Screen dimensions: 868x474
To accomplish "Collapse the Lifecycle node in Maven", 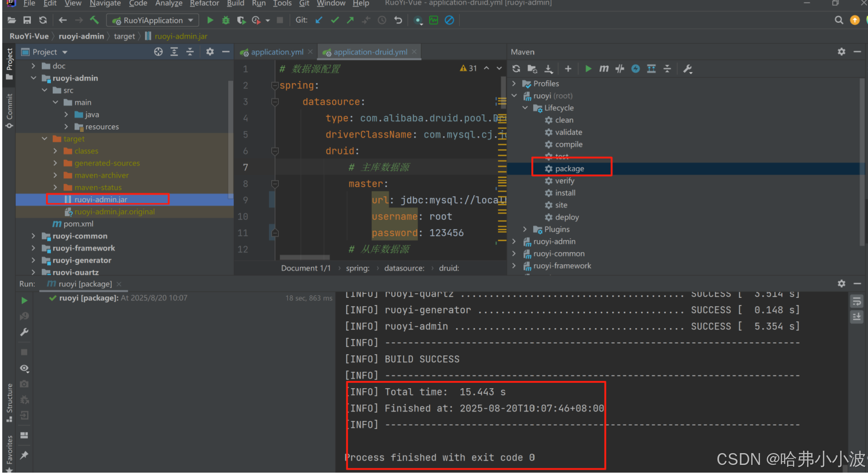I will 525,108.
